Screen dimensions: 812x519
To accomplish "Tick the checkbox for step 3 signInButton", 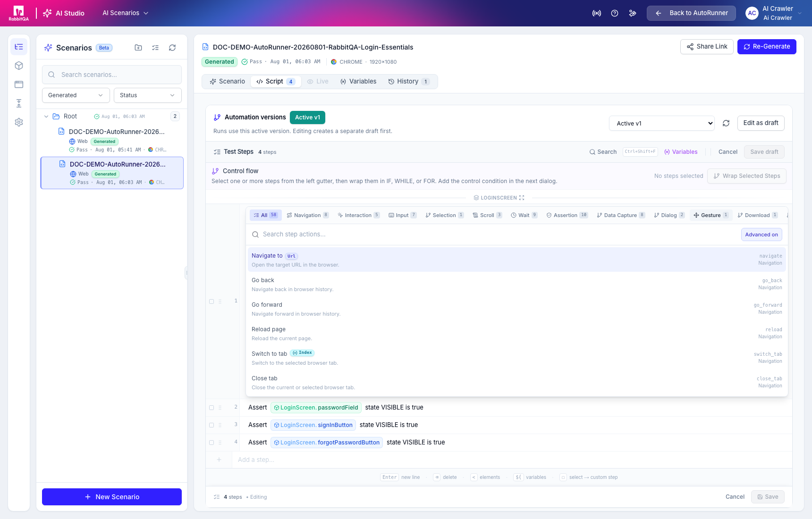I will [211, 425].
